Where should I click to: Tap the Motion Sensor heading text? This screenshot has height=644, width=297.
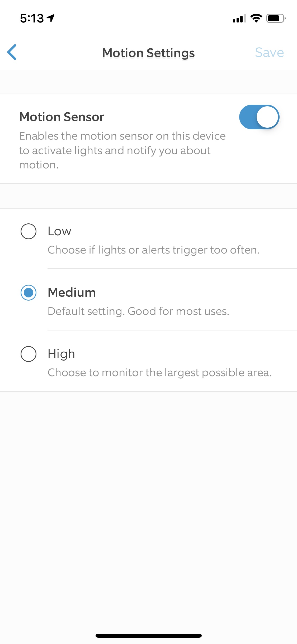tap(62, 117)
